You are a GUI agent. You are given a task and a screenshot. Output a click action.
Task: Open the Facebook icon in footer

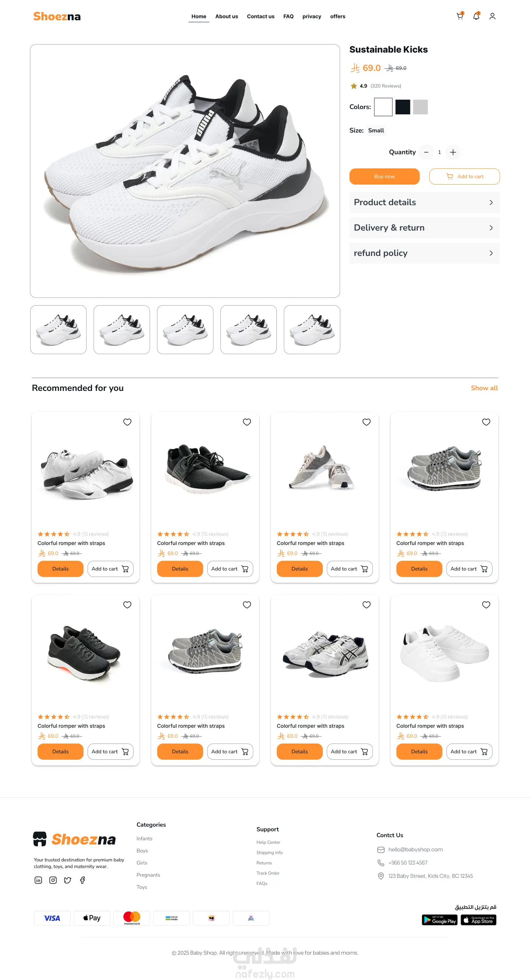click(82, 880)
